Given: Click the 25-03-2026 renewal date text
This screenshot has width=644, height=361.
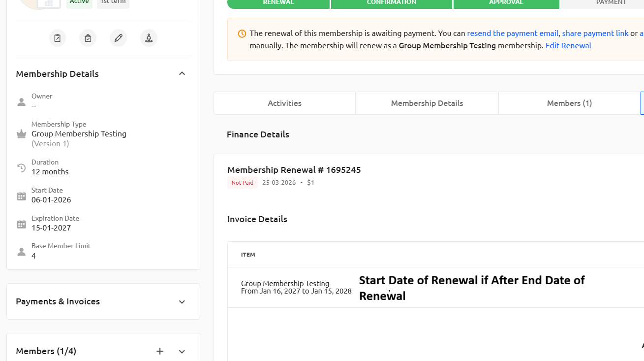Looking at the screenshot, I should tap(279, 183).
